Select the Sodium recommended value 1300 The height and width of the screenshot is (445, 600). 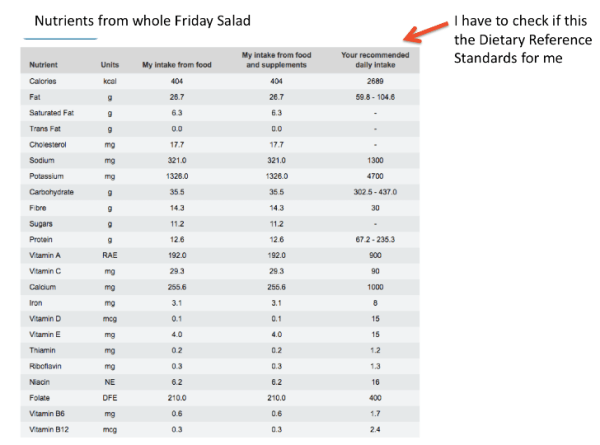pyautogui.click(x=375, y=159)
